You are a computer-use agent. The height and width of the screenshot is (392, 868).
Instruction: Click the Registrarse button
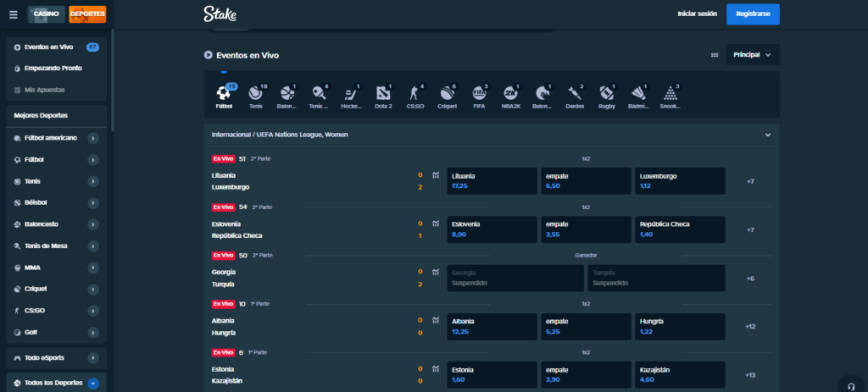point(753,14)
